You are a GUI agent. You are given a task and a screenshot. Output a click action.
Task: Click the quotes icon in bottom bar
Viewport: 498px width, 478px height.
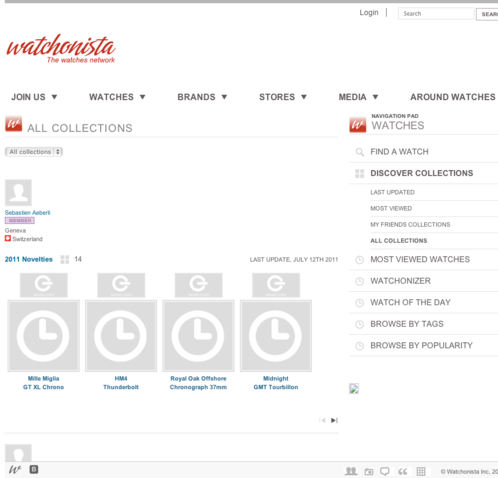[x=403, y=471]
